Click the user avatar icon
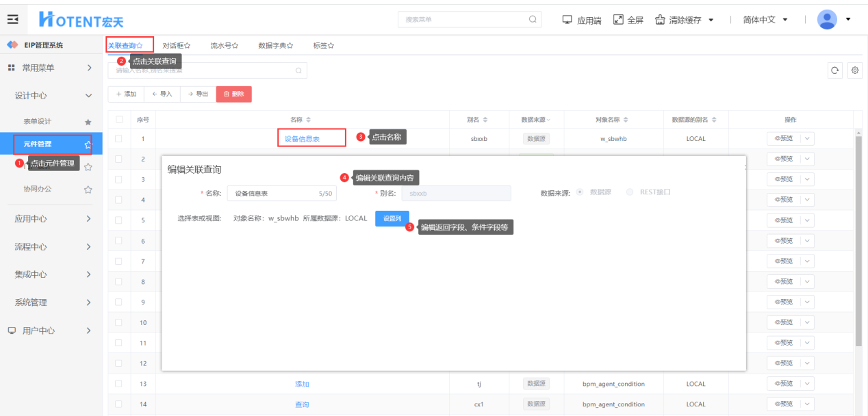Image resolution: width=868 pixels, height=416 pixels. (x=828, y=19)
